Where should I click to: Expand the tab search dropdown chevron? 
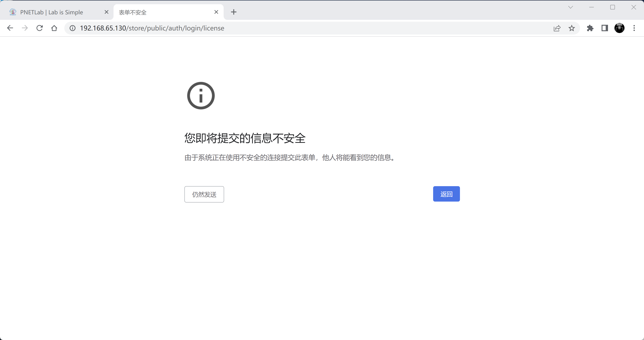point(571,7)
